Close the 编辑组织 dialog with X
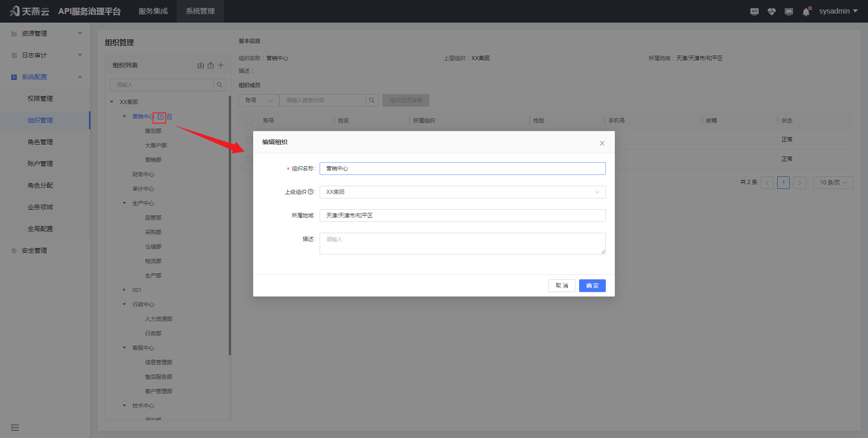This screenshot has width=868, height=438. [602, 143]
